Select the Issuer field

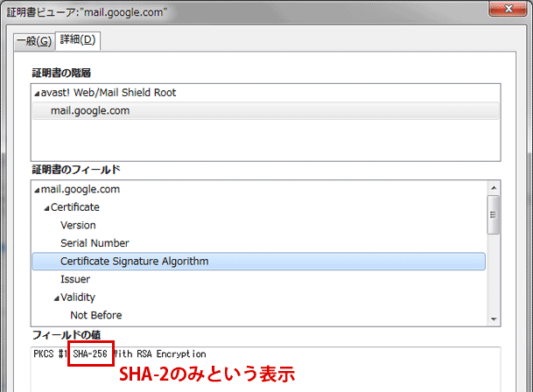point(75,279)
